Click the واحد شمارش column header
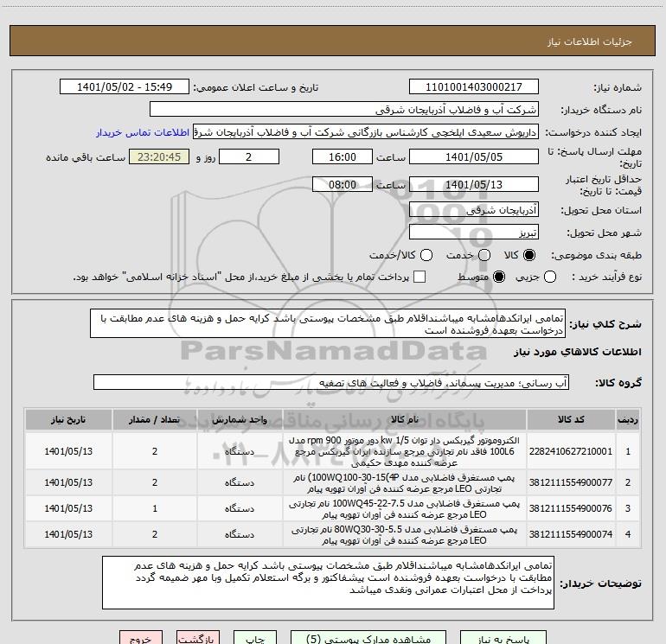This screenshot has height=644, width=666. coord(240,419)
